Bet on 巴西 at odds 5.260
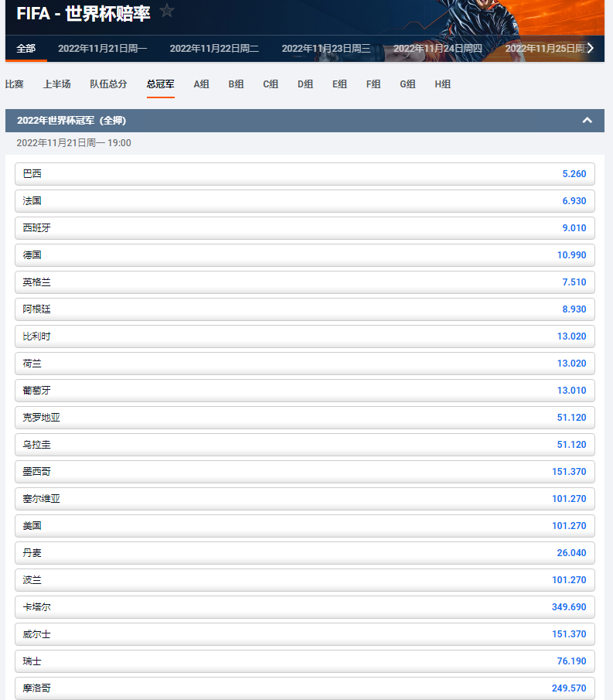The image size is (613, 700). [x=305, y=174]
